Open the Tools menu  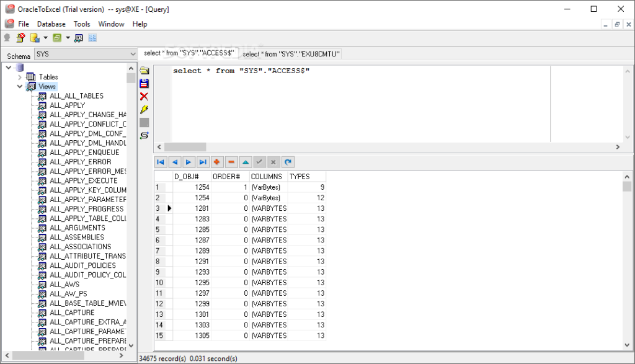[x=82, y=24]
